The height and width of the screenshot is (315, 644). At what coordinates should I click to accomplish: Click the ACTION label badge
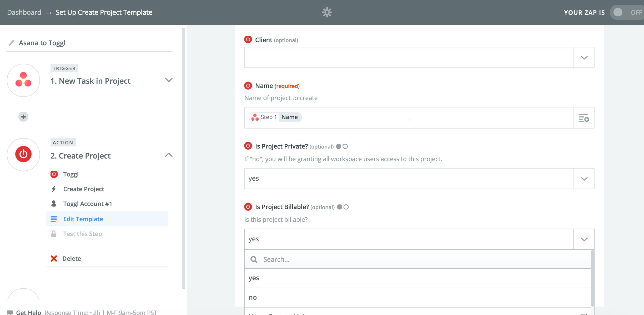click(63, 142)
